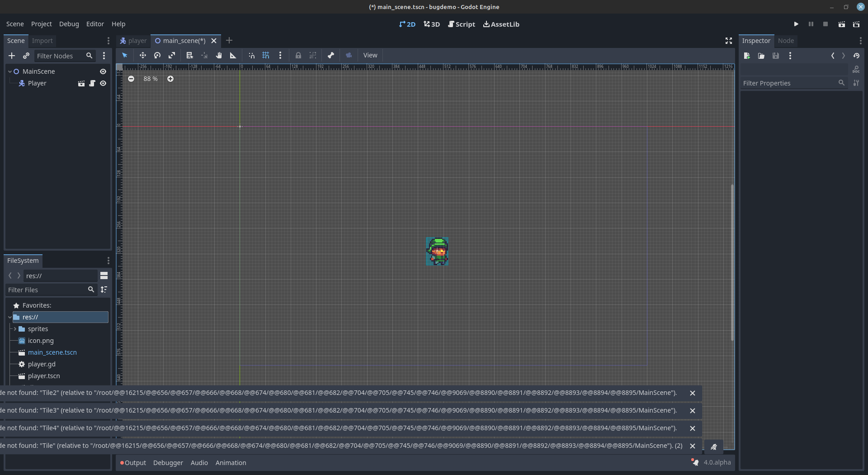Toggle distraction-free mode

click(729, 41)
